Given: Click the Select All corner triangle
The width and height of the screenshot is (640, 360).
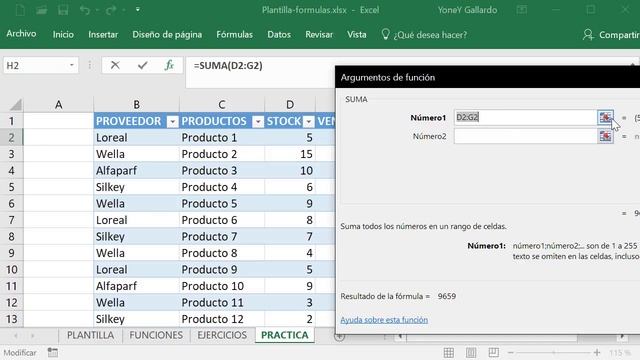Looking at the screenshot, I should 16,105.
